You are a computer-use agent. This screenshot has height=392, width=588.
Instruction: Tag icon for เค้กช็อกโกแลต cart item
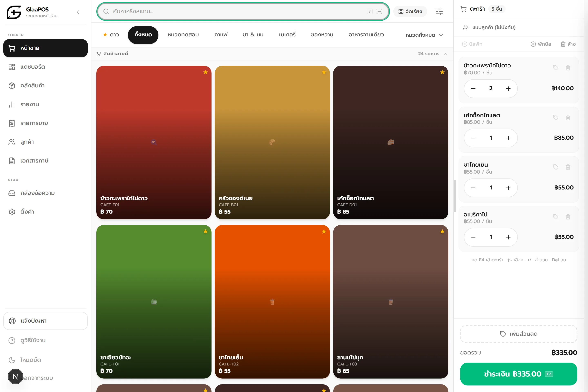point(556,118)
